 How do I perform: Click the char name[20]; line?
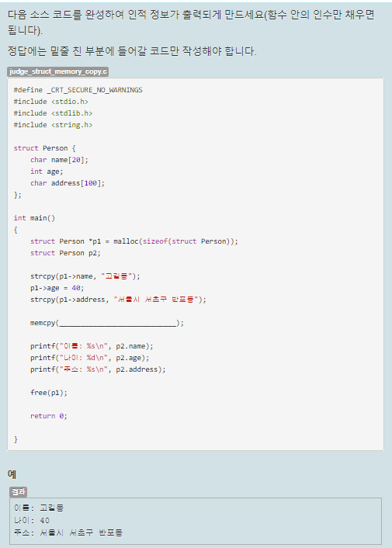(59, 160)
